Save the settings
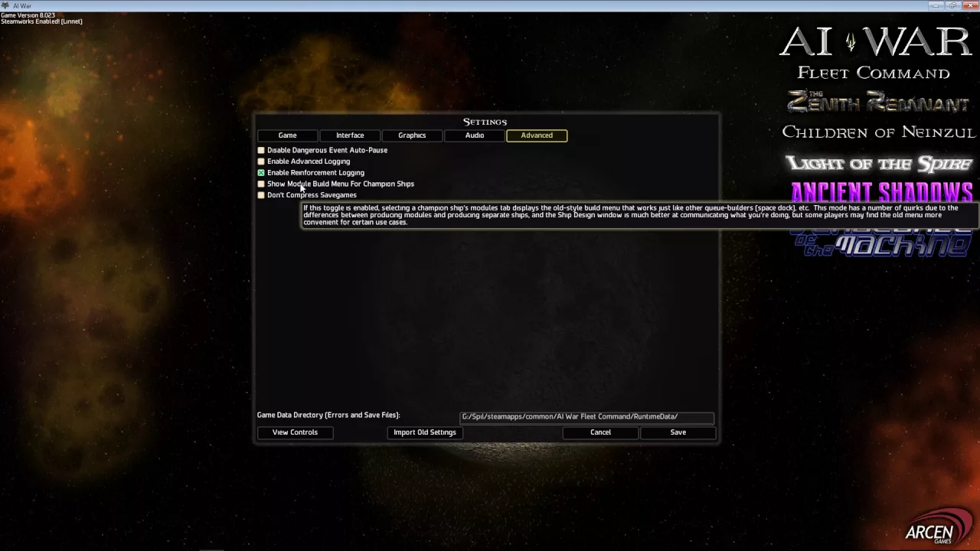The height and width of the screenshot is (551, 980). pos(678,432)
